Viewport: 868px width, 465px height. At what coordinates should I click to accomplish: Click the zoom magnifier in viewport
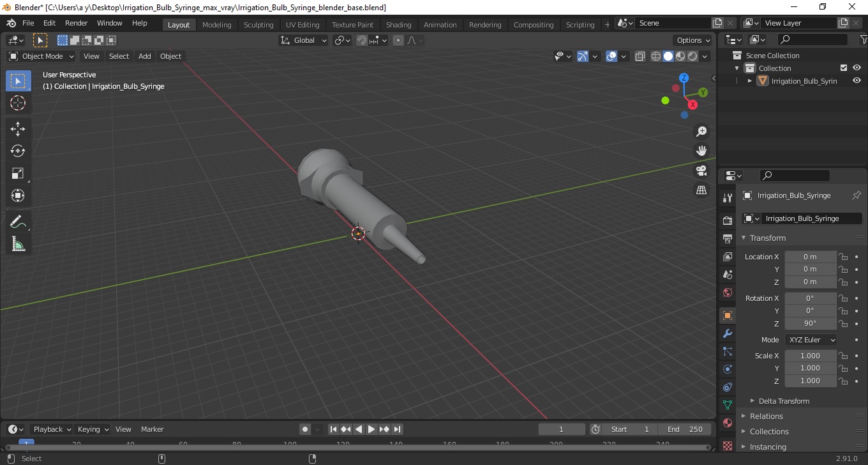(701, 132)
